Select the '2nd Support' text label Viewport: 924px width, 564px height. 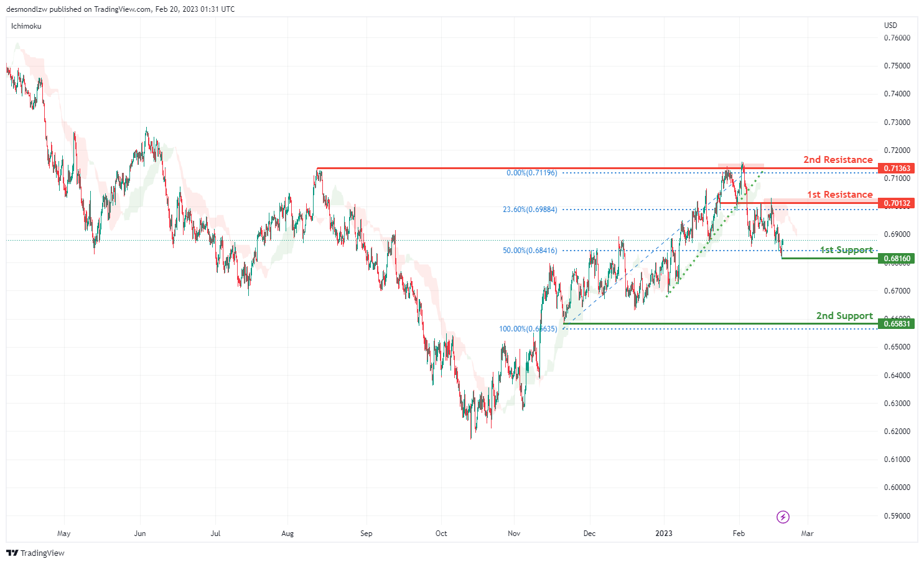pyautogui.click(x=844, y=316)
